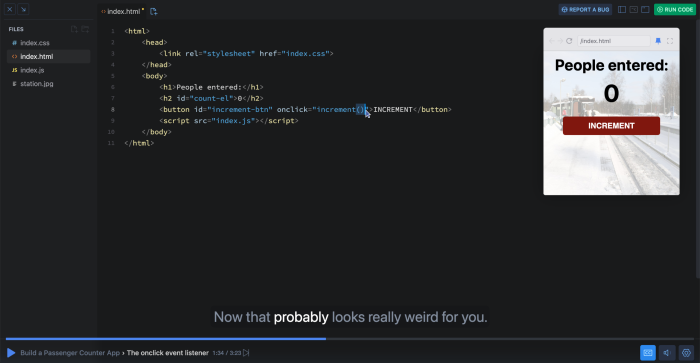The height and width of the screenshot is (363, 700).
Task: Toggle closed captions on the player
Action: 648,353
